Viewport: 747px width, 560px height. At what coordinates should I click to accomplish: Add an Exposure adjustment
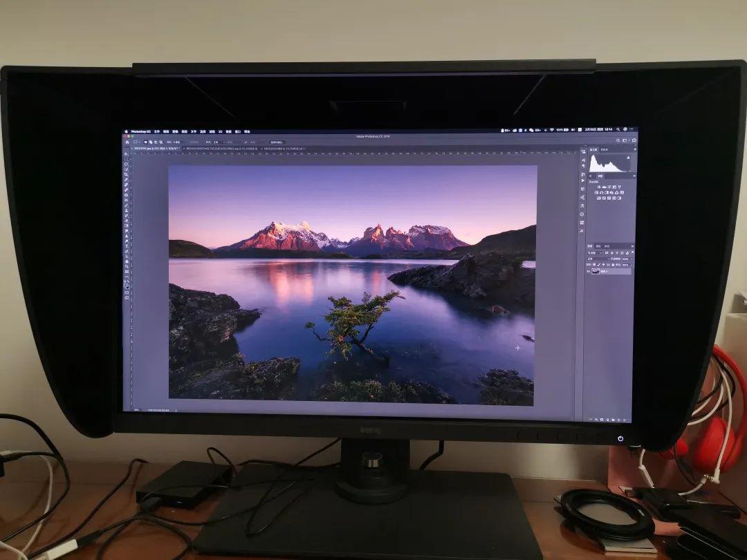615,187
